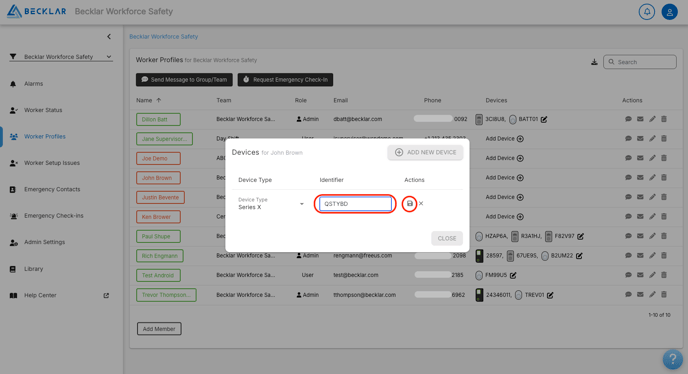
Task: Open user account avatar menu
Action: (x=670, y=12)
